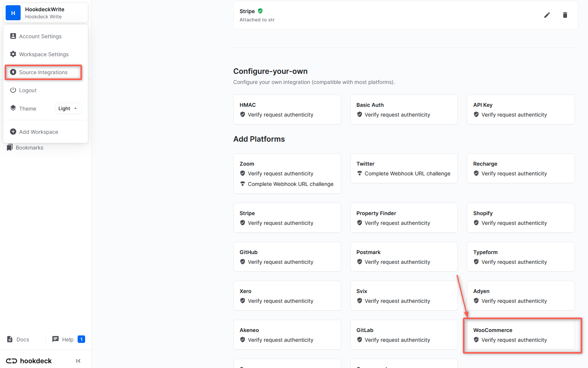This screenshot has width=588, height=368.
Task: Open the Docs link
Action: (18, 340)
